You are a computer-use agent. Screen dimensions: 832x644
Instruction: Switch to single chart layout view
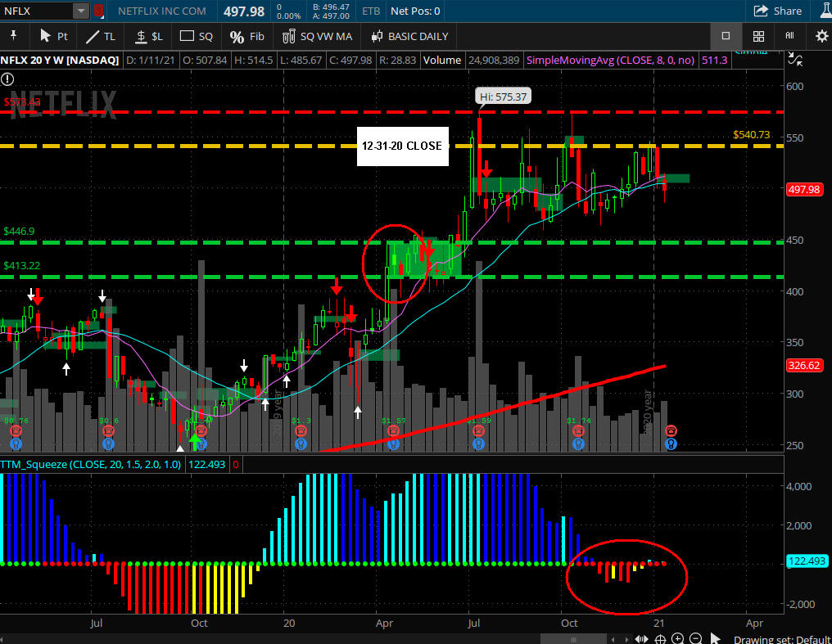pos(726,36)
